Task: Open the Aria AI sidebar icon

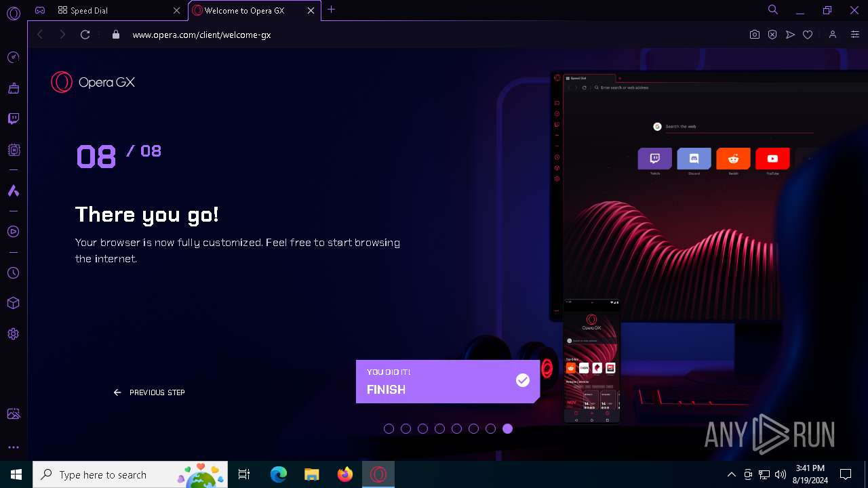Action: pos(13,191)
